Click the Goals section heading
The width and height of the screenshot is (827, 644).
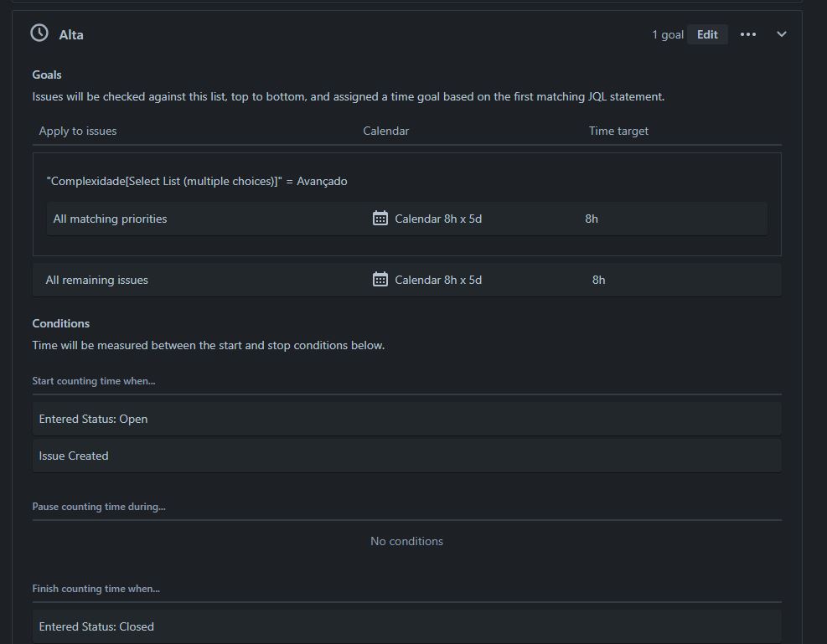[47, 75]
